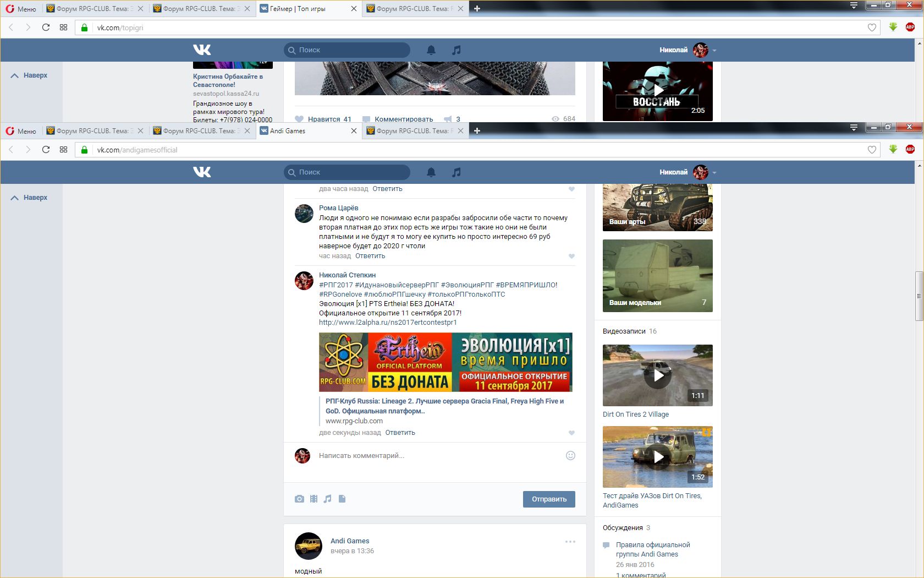Open the Правила официальной группы Andi Games discussion
This screenshot has width=924, height=578.
[x=653, y=549]
